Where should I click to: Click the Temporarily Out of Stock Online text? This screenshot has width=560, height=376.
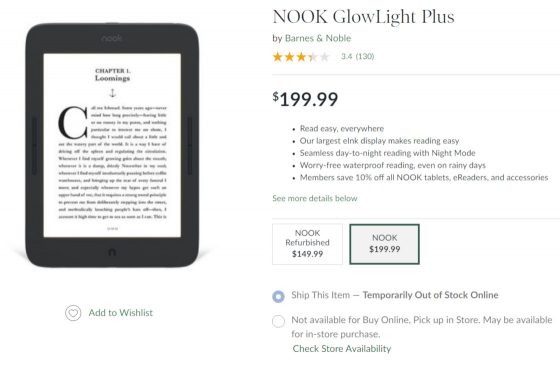[430, 295]
